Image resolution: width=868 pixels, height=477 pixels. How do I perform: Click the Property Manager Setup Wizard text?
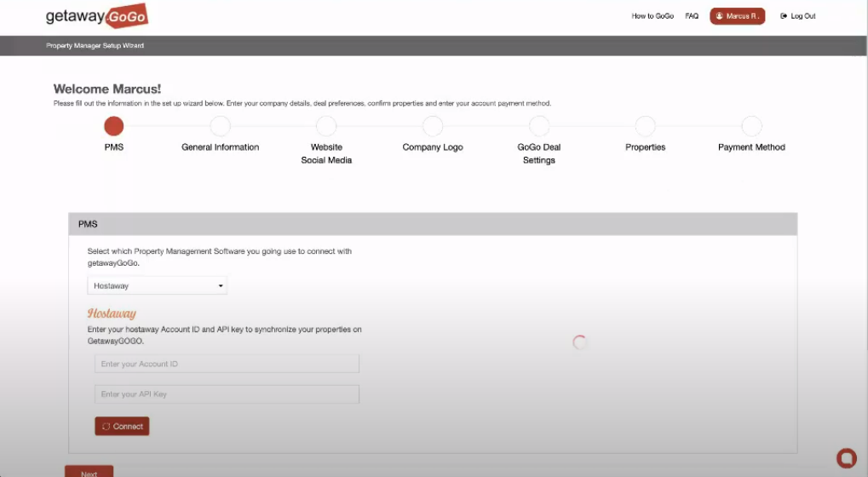pyautogui.click(x=95, y=45)
